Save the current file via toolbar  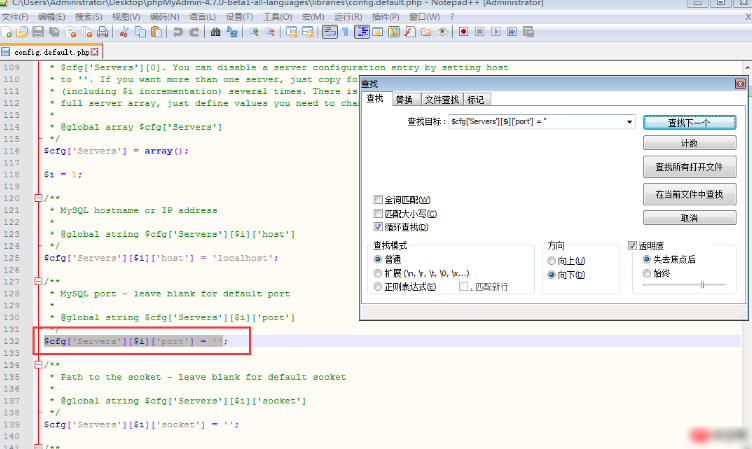(38, 32)
